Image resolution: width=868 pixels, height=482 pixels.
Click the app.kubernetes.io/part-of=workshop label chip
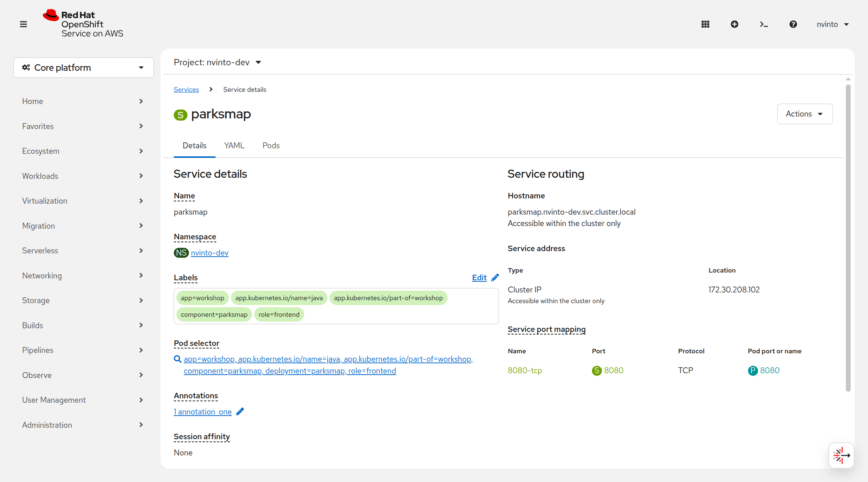[x=388, y=298]
